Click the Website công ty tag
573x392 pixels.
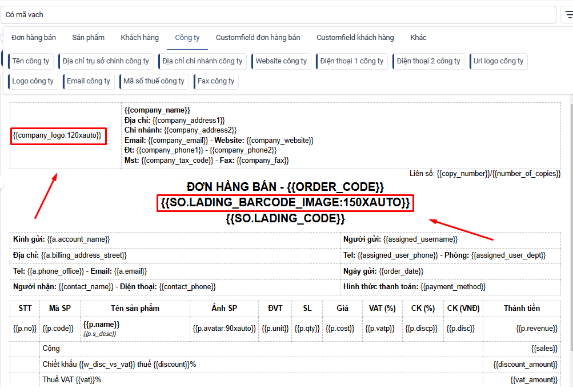[x=281, y=61]
